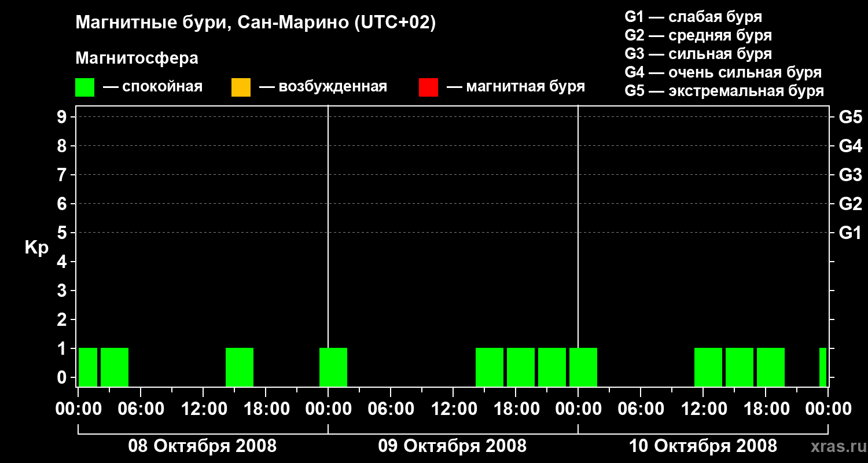This screenshot has height=463, width=868.
Task: Click the 18:00 tick label for 09 Октября
Action: click(516, 409)
